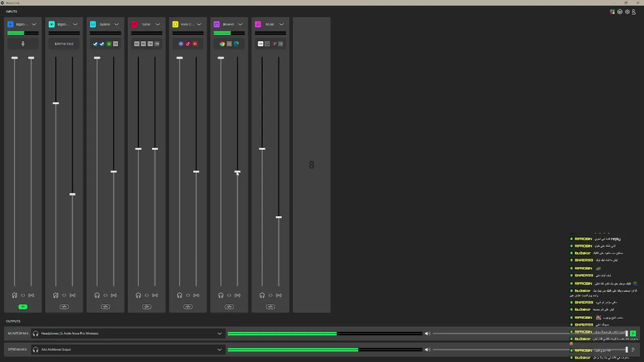
Task: Click the Monitor Mix master volume slider
Action: click(x=531, y=333)
